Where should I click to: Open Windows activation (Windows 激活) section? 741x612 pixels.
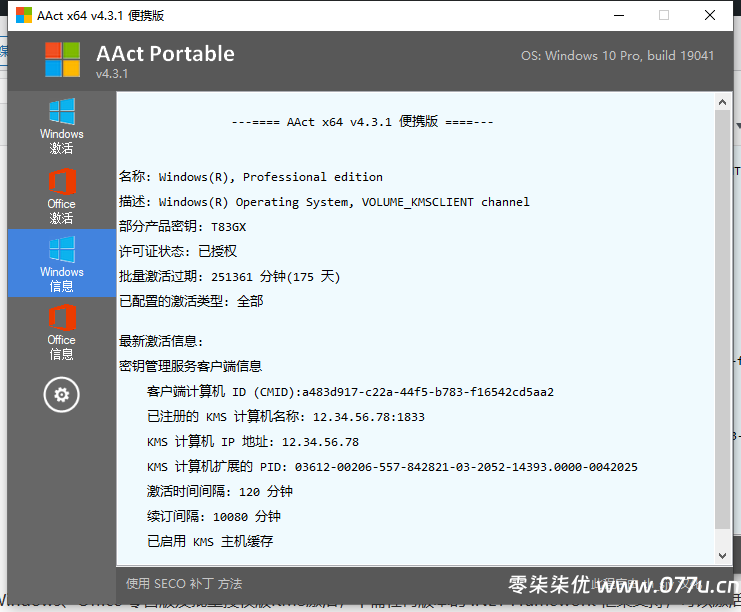61,126
